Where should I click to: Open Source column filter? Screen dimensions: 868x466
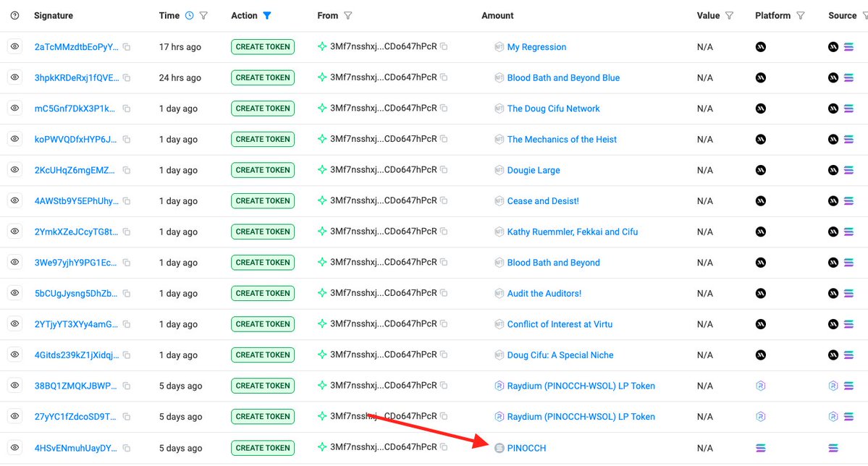click(x=864, y=15)
